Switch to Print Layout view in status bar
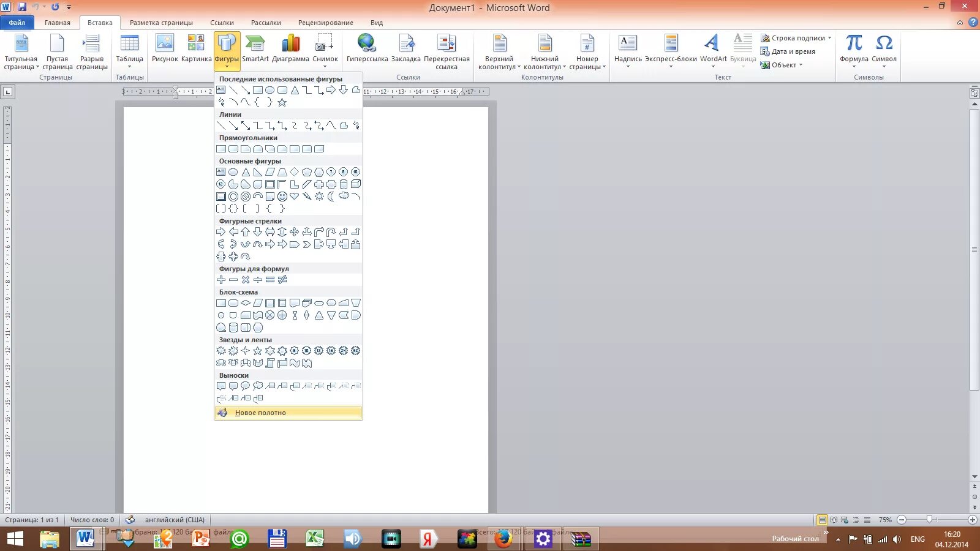This screenshot has width=980, height=551. (823, 520)
